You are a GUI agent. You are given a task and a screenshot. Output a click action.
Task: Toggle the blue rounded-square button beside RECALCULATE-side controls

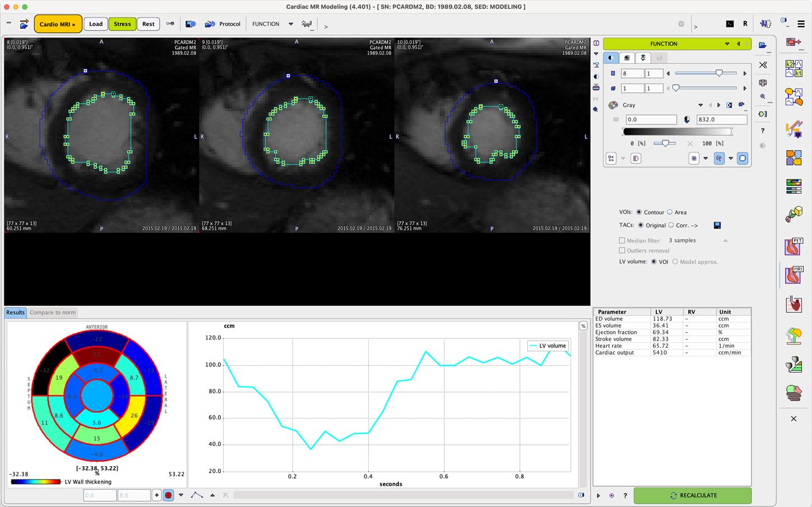pos(743,159)
